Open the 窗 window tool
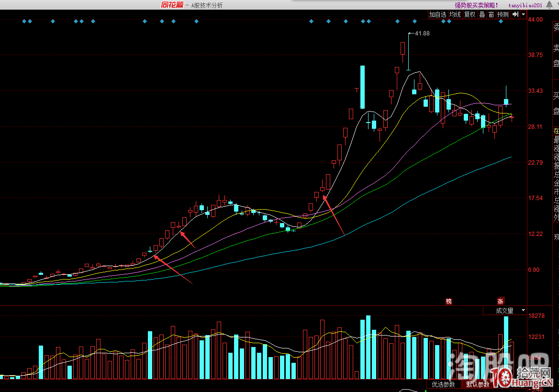This screenshot has height=392, width=559. pyautogui.click(x=491, y=15)
